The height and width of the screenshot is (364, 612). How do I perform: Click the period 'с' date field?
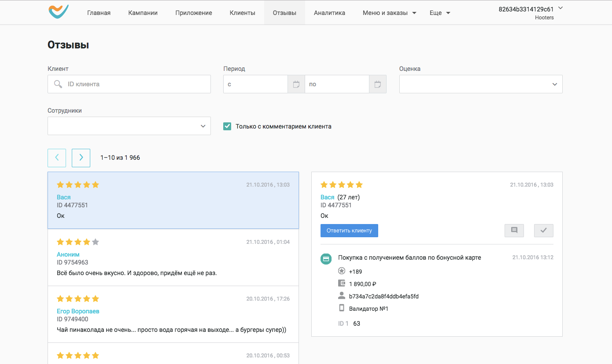point(255,84)
